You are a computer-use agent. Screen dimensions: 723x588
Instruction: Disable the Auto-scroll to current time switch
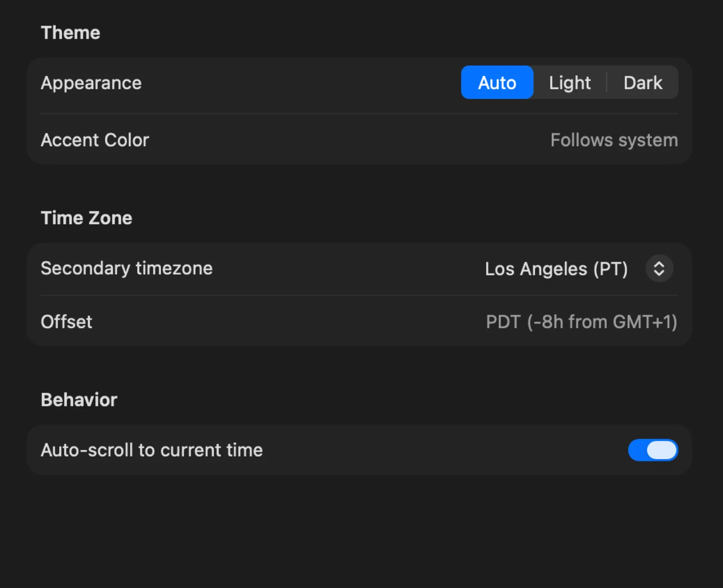coord(653,450)
